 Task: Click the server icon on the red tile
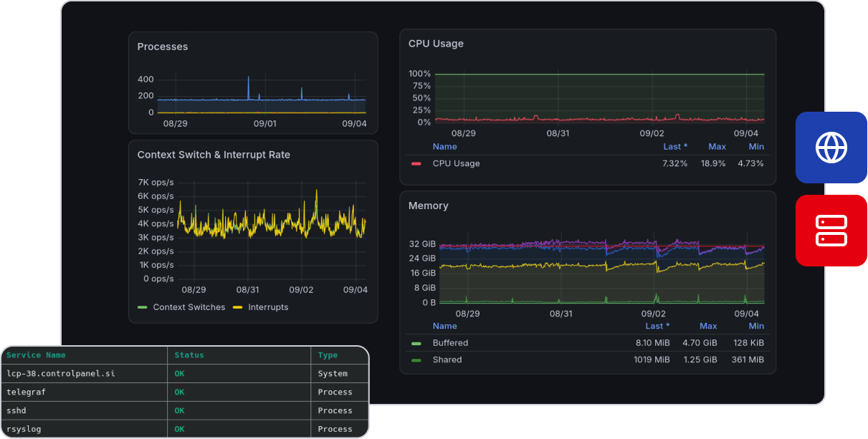coord(831,231)
